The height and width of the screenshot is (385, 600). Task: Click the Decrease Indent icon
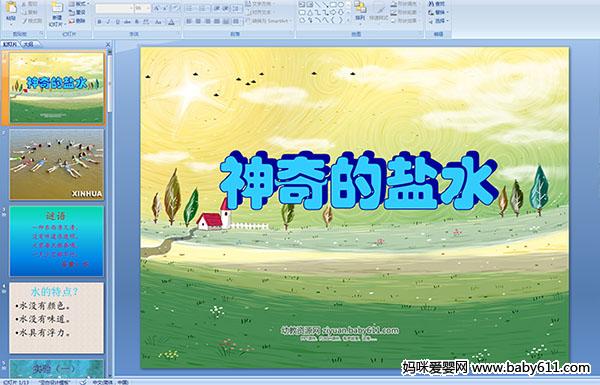[x=217, y=8]
